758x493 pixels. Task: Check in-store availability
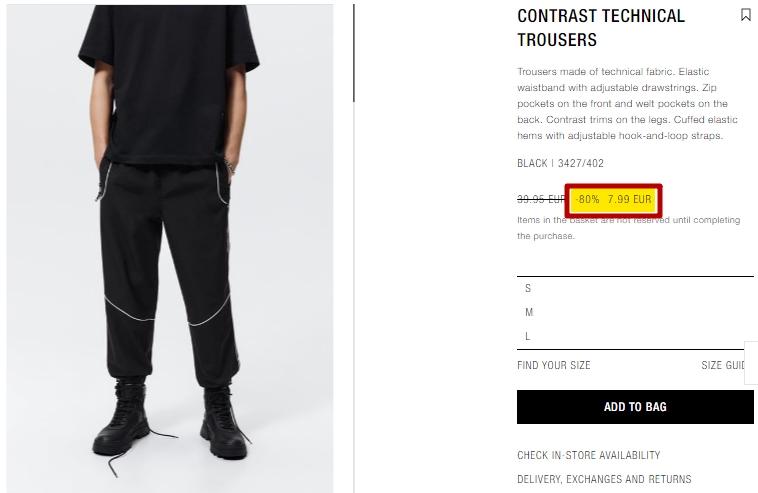[x=588, y=455]
